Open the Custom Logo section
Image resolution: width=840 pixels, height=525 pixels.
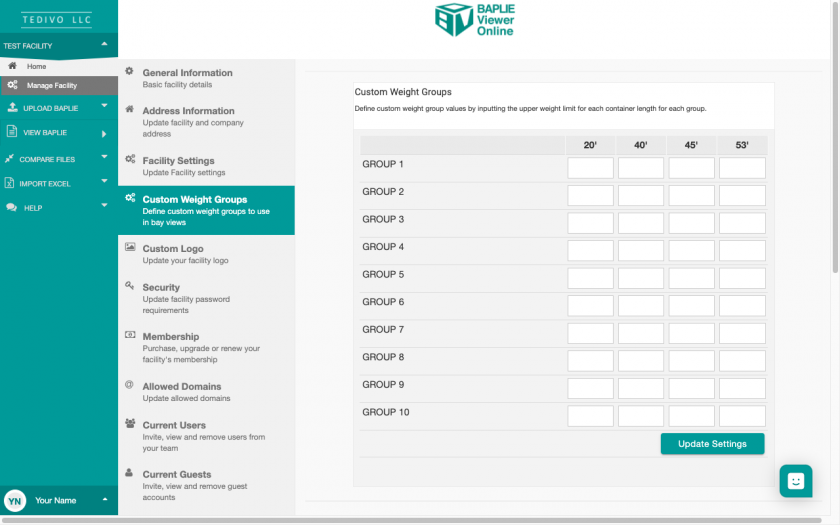[x=206, y=254]
